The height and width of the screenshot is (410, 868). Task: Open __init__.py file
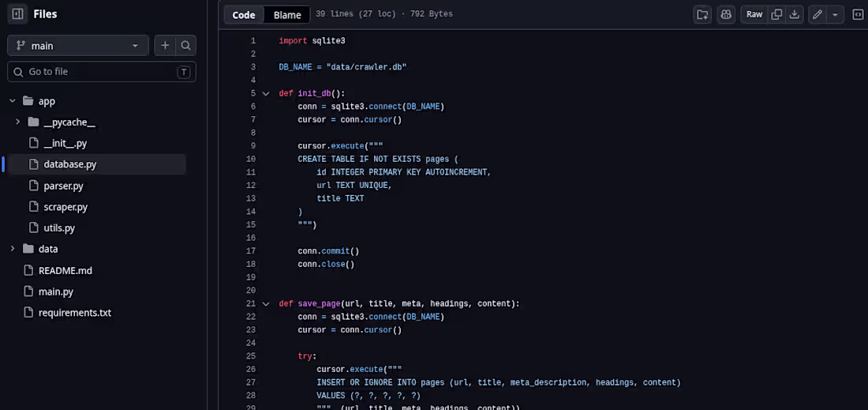tap(65, 144)
